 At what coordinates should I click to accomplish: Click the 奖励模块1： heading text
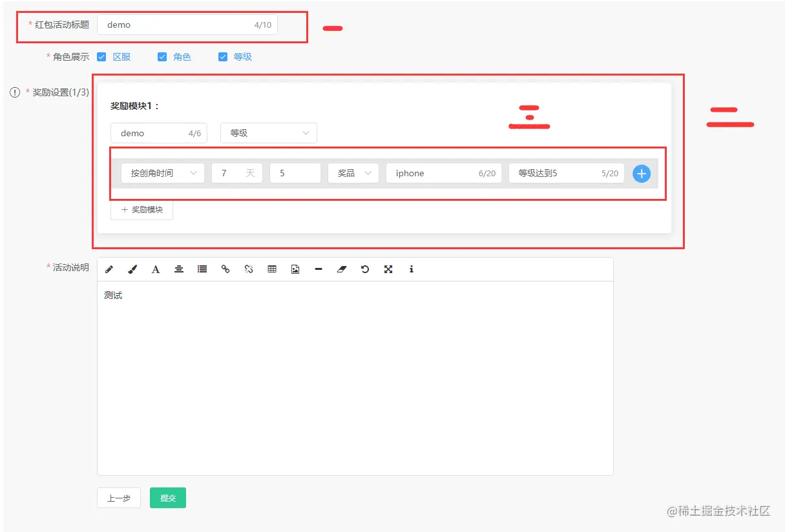click(x=135, y=106)
